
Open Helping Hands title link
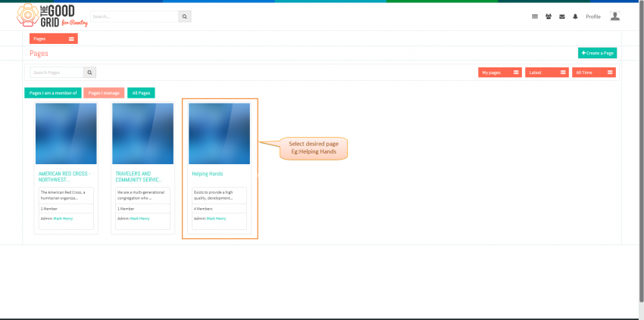click(208, 173)
